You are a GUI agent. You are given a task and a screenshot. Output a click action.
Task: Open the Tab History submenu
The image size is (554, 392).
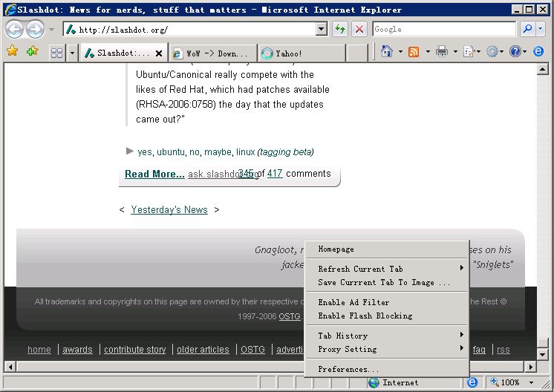tap(387, 336)
